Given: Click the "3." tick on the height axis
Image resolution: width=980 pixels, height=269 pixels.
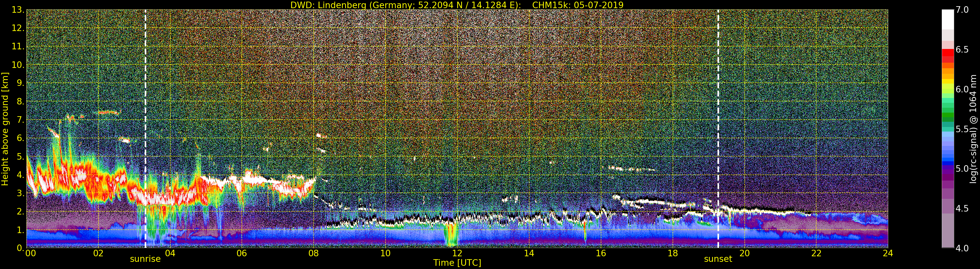Looking at the screenshot, I should tap(21, 193).
